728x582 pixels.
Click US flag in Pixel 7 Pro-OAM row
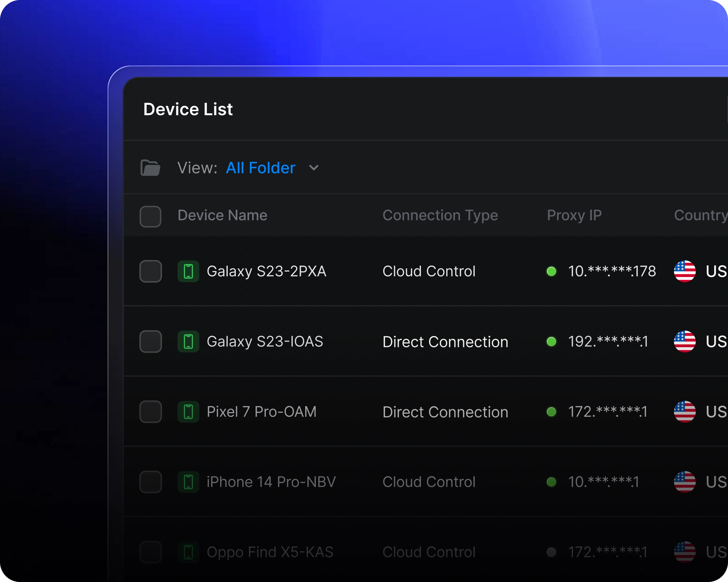tap(685, 412)
